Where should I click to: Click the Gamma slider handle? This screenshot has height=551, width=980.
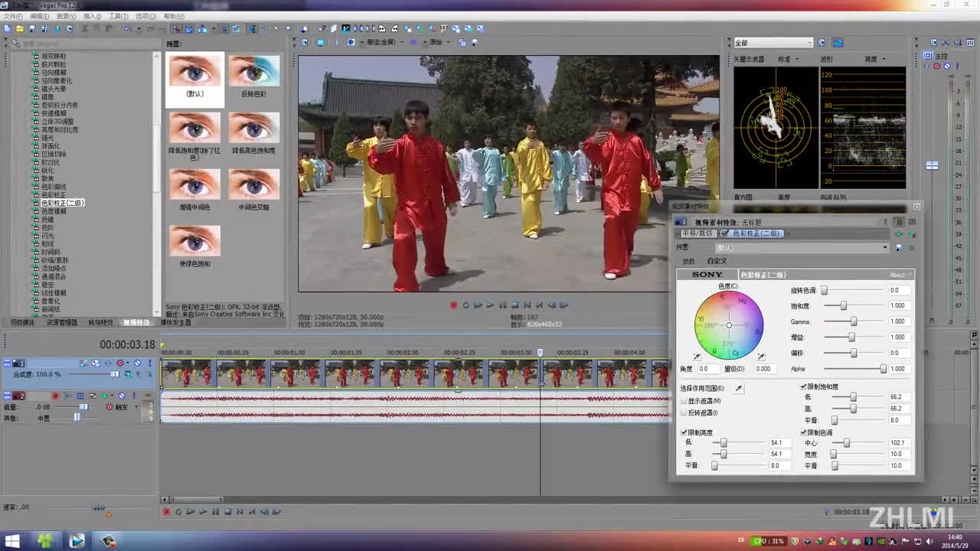coord(853,321)
